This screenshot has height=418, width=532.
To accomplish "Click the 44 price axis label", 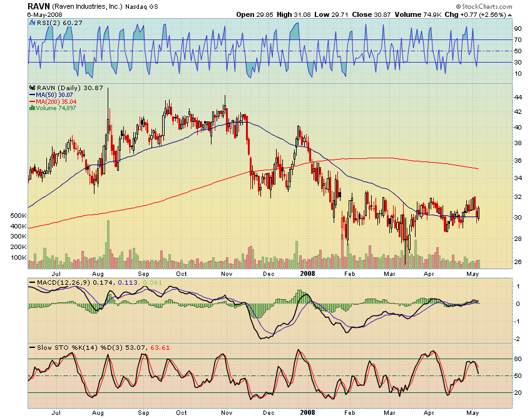I will pos(518,98).
